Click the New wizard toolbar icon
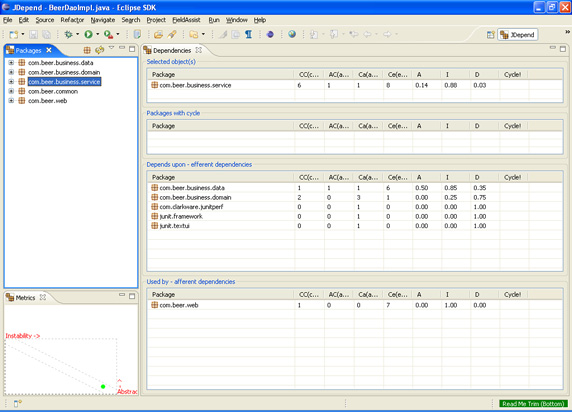The image size is (572, 412). tap(14, 34)
